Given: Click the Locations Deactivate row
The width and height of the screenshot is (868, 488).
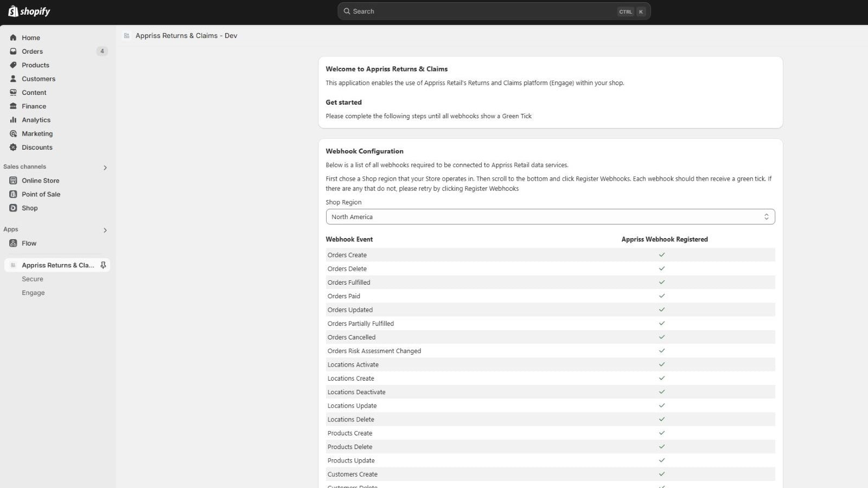Looking at the screenshot, I should [x=550, y=392].
